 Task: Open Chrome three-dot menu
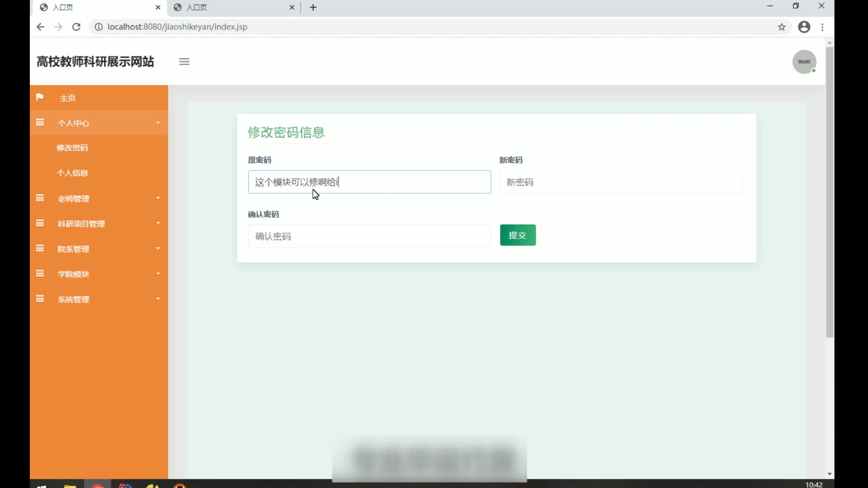coord(822,27)
